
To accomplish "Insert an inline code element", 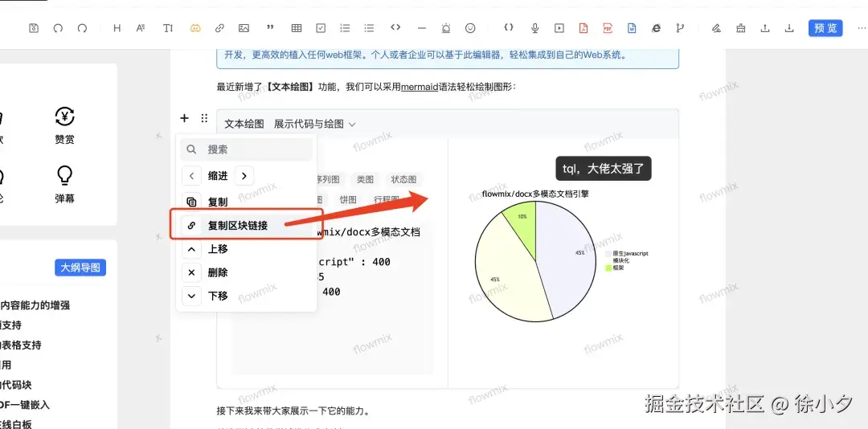I will pyautogui.click(x=395, y=27).
